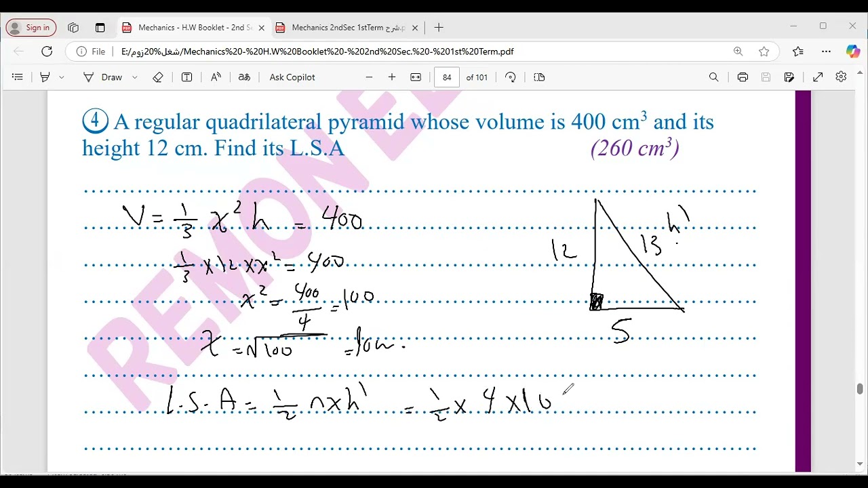
Task: Open PDF viewer settings gear
Action: point(841,77)
